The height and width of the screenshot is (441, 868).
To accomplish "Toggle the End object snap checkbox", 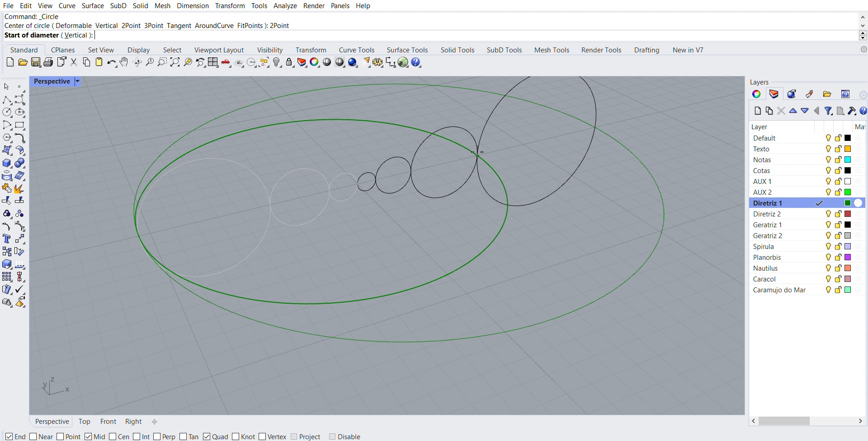I will click(x=9, y=436).
